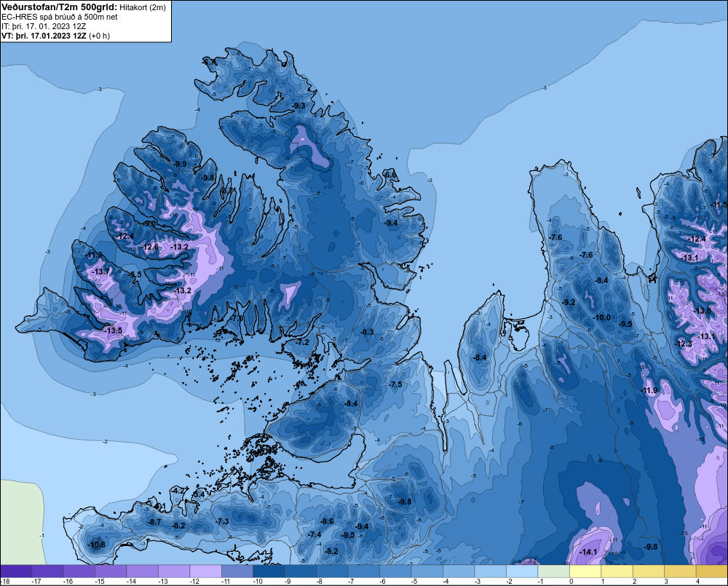The width and height of the screenshot is (728, 586).
Task: Click the -7.5 temperature label
Action: tap(395, 384)
